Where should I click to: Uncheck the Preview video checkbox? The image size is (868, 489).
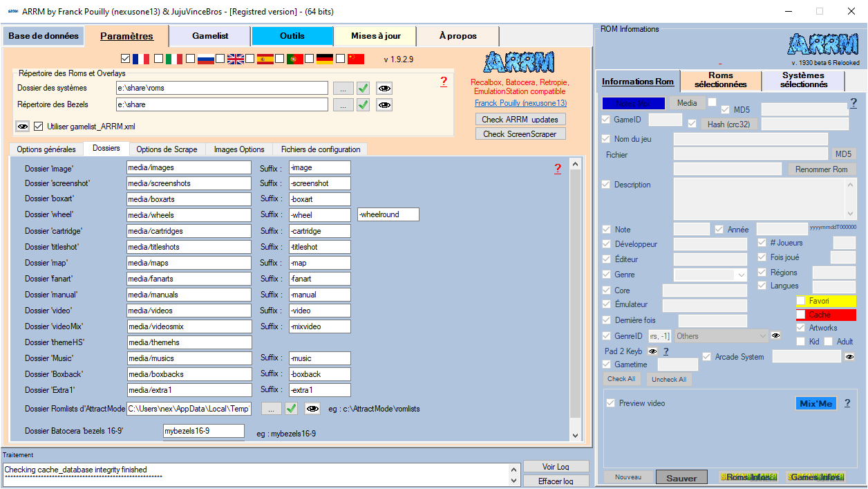[x=610, y=403]
